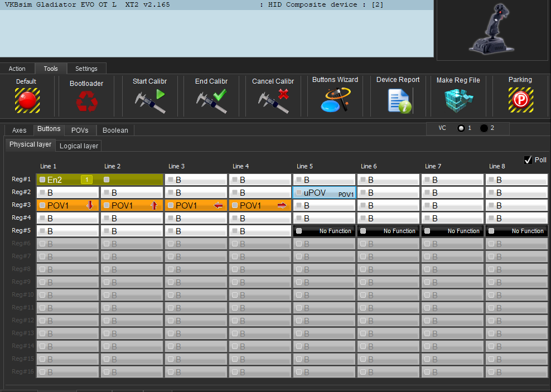
Task: Click the No Function cell under Line 7
Action: pyautogui.click(x=453, y=231)
